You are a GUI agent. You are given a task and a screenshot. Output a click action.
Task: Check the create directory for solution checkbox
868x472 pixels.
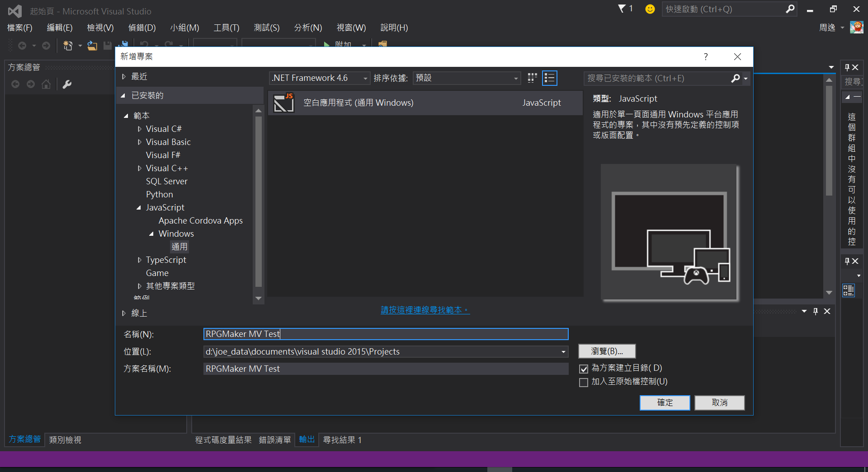click(x=584, y=369)
